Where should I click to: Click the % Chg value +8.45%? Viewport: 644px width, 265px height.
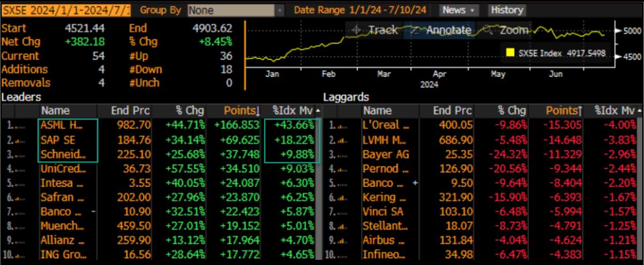click(216, 42)
